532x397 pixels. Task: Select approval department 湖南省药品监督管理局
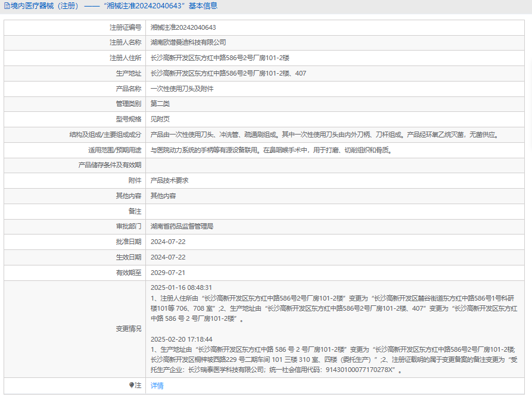click(182, 226)
